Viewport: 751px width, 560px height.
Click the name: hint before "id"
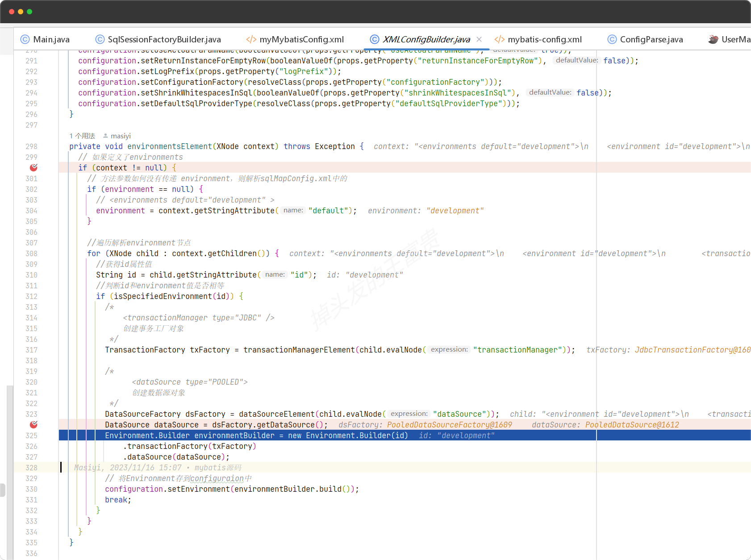275,274
